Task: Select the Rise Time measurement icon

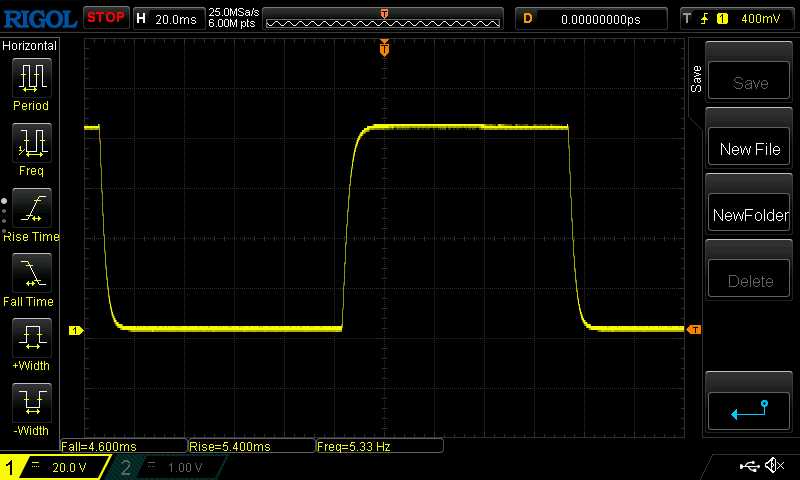Action: click(x=32, y=208)
